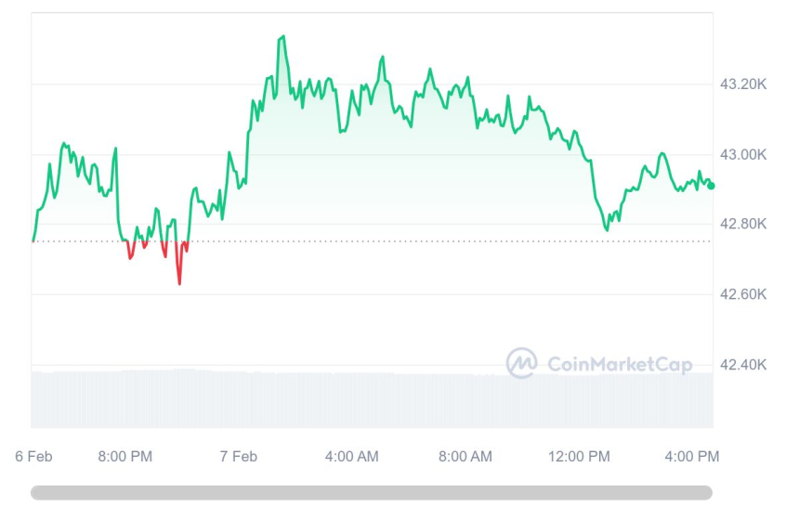Image resolution: width=799 pixels, height=532 pixels.
Task: Click the green endpoint dot on the price line
Action: tap(712, 186)
